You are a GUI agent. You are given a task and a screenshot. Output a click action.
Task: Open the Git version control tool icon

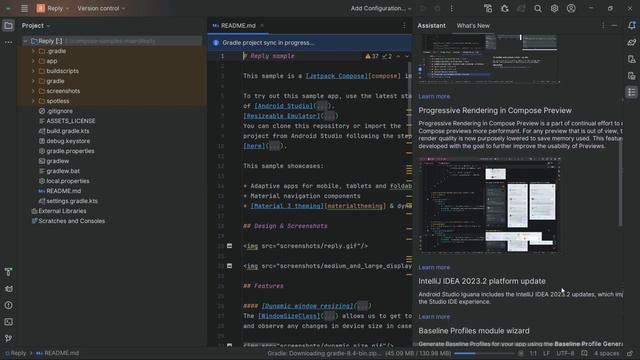(8, 338)
